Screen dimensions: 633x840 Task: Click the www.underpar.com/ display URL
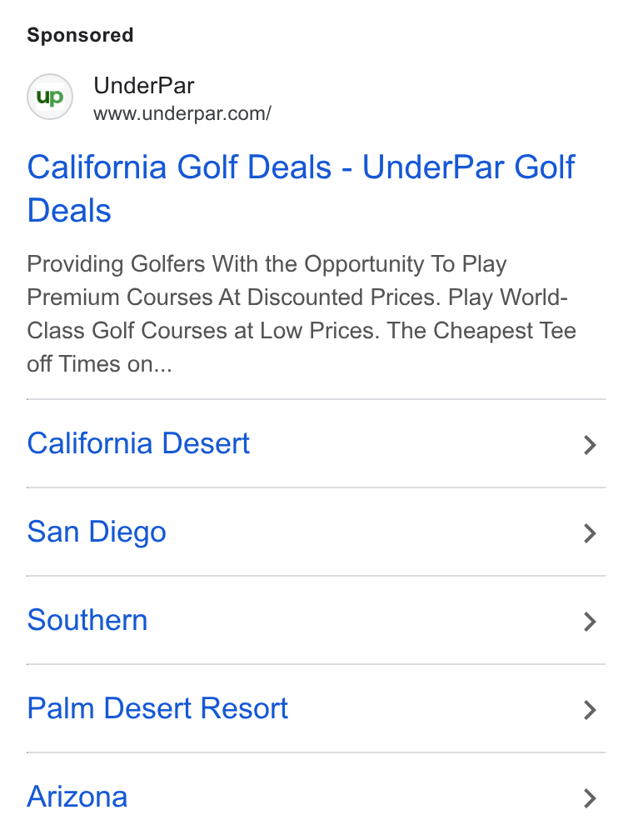182,113
